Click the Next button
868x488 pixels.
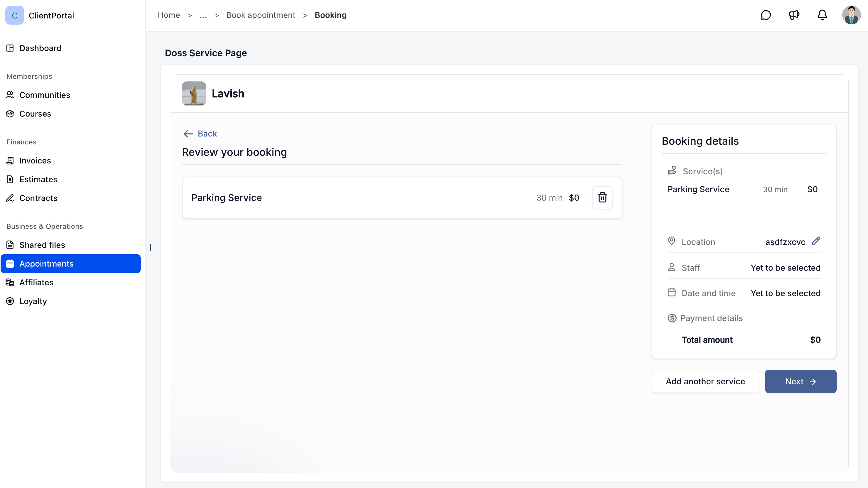tap(801, 381)
